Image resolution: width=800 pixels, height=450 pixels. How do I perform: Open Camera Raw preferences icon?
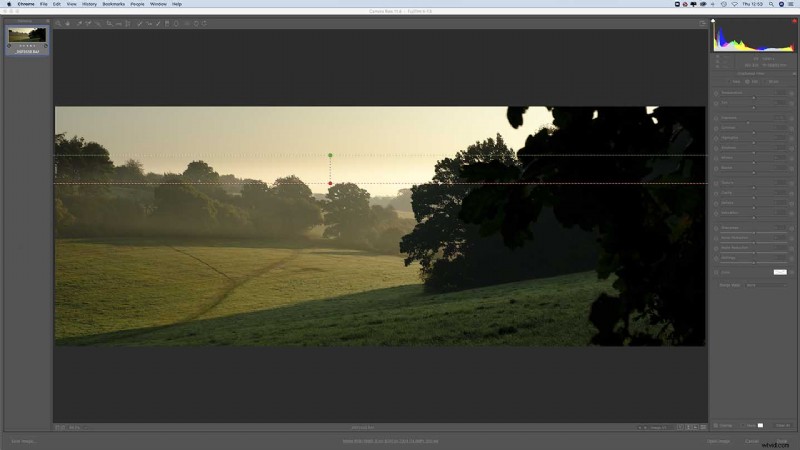186,23
